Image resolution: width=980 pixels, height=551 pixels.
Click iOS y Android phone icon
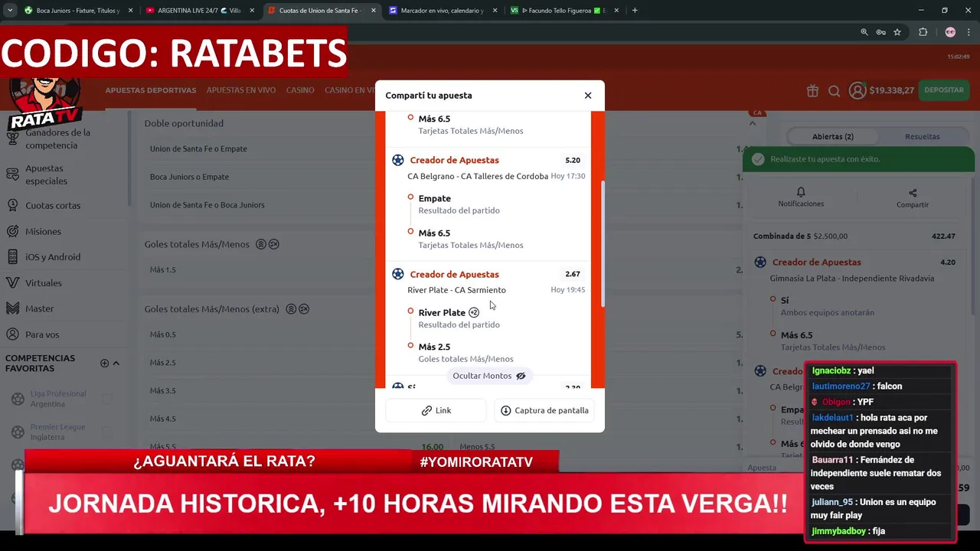pos(11,257)
